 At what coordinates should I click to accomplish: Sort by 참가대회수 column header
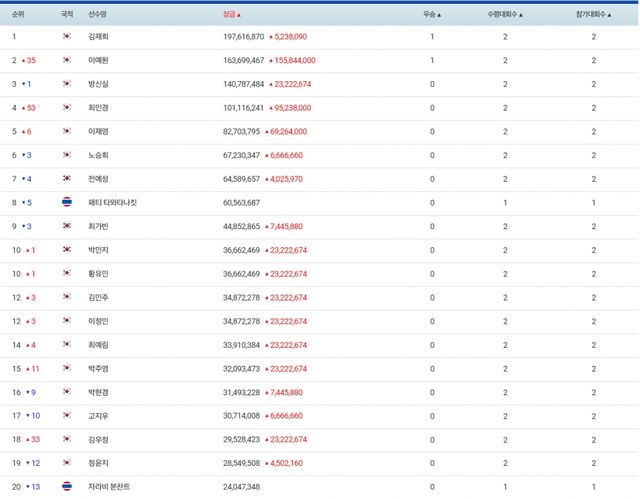click(594, 15)
